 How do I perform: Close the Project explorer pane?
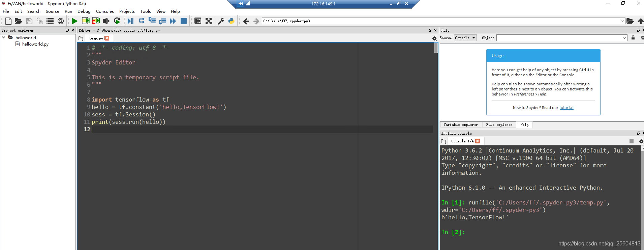[72, 30]
